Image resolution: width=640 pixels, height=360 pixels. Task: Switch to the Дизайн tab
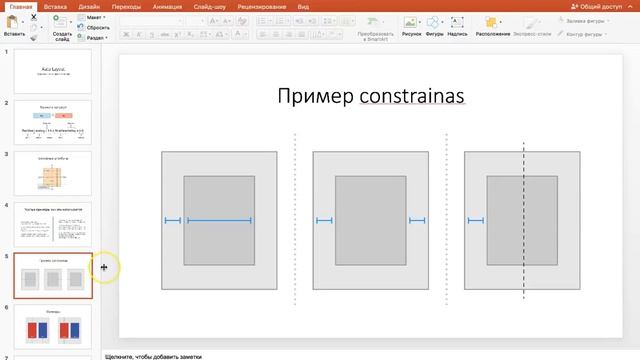pyautogui.click(x=89, y=7)
